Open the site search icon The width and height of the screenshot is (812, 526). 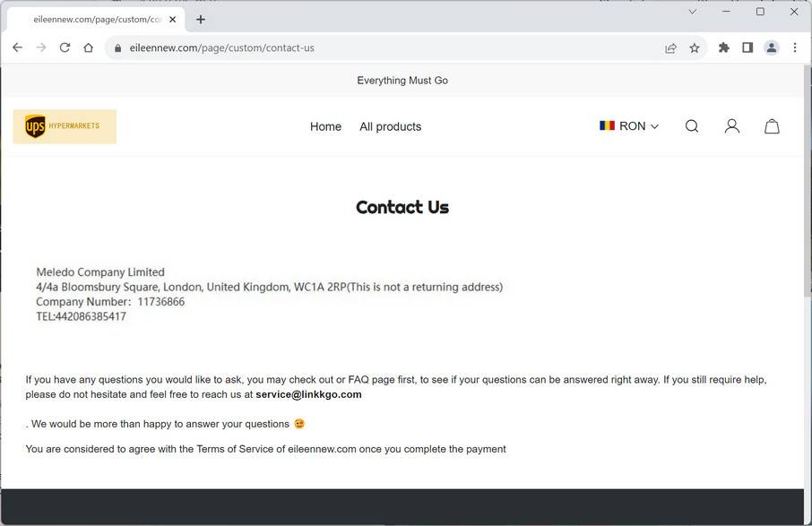tap(692, 126)
